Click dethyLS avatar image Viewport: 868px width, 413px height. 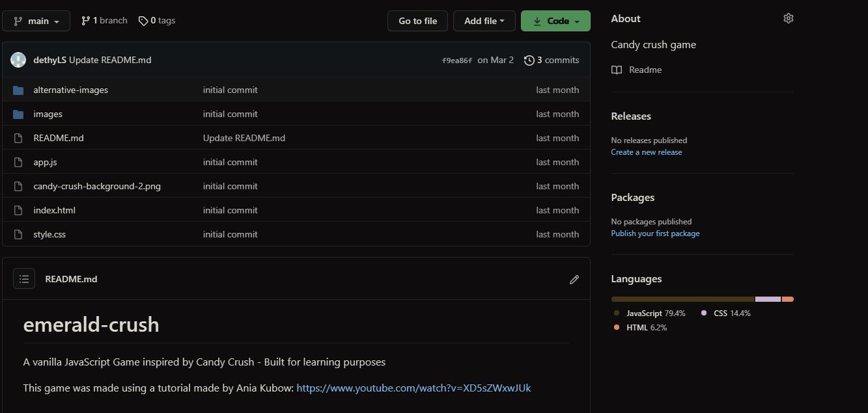tap(18, 60)
